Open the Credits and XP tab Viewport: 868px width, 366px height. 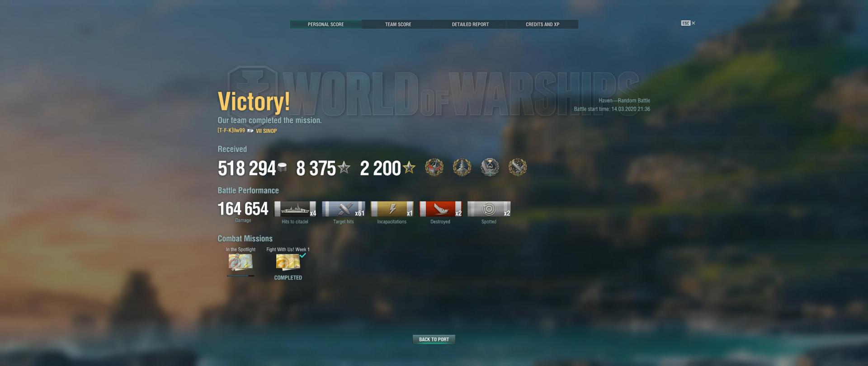pos(542,24)
